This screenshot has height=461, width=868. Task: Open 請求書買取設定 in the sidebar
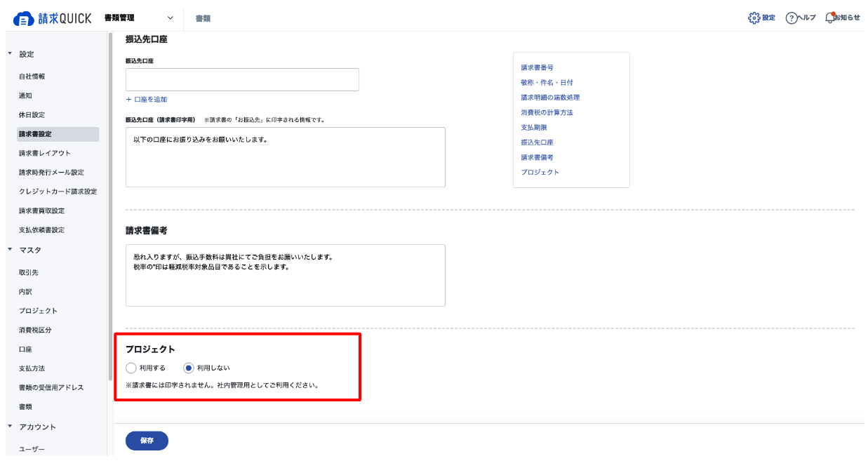click(41, 211)
